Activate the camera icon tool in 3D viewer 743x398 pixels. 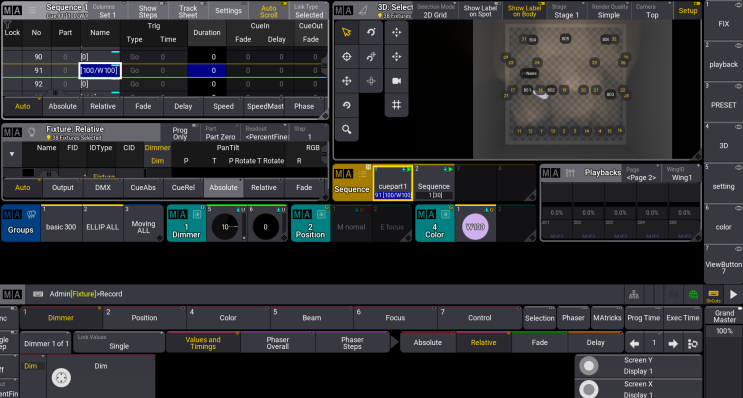(396, 81)
